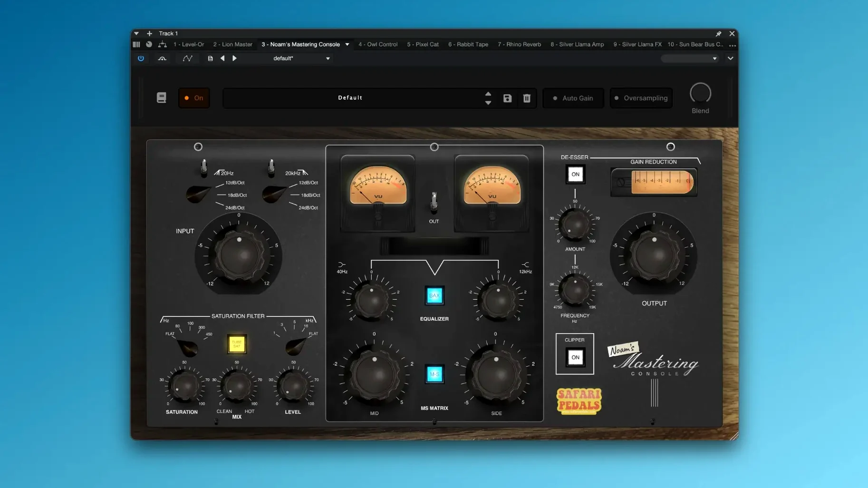
Task: Click the large INPUT gain knob
Action: pos(239,255)
